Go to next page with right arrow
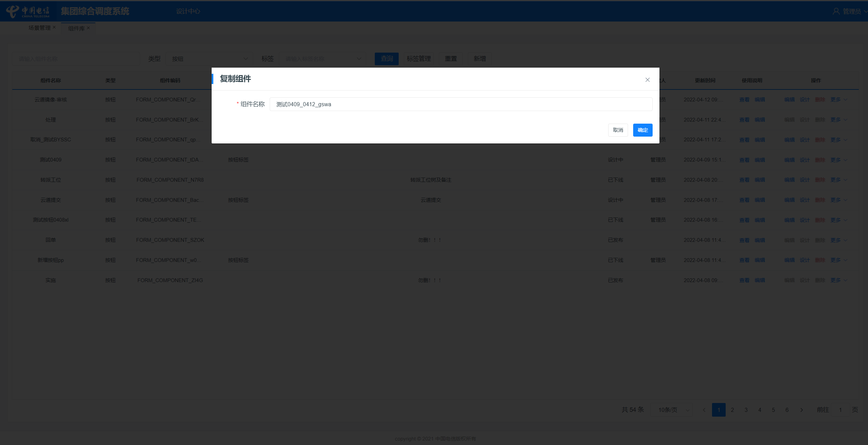 [801, 410]
